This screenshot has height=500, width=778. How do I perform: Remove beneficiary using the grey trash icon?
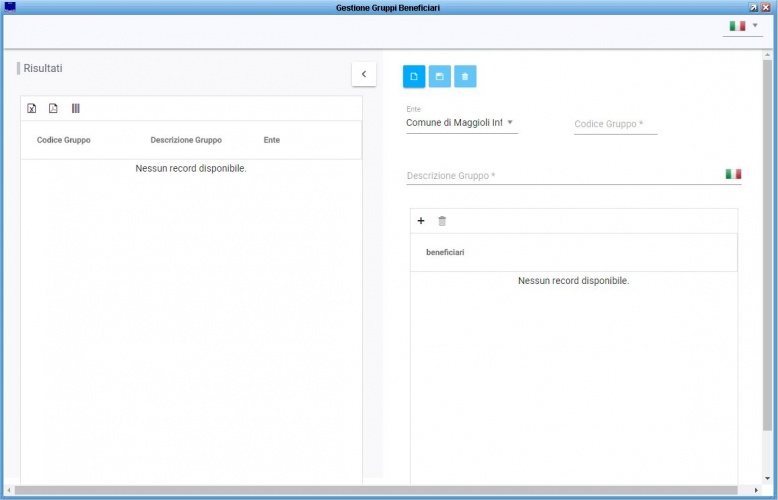click(442, 221)
